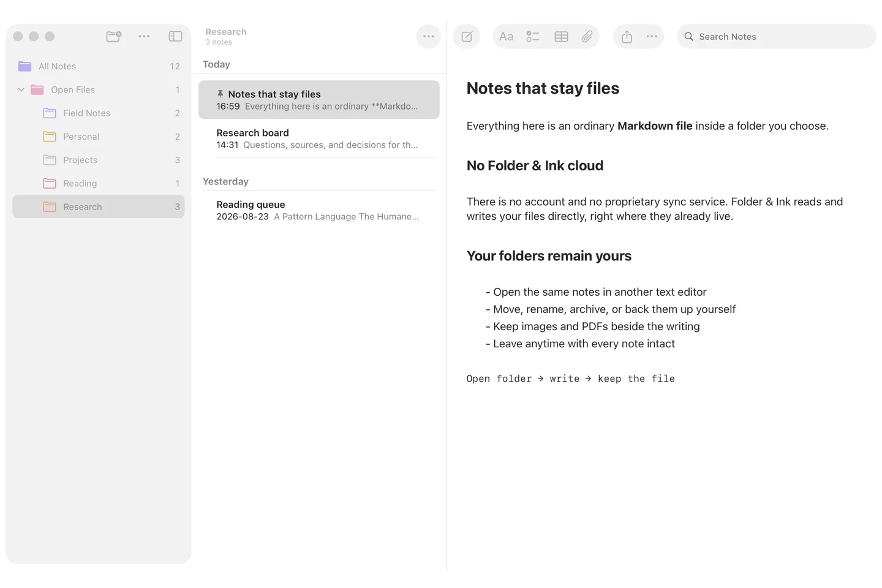This screenshot has width=882, height=588.
Task: Click 'Leave anytime with every note intact'
Action: 584,344
